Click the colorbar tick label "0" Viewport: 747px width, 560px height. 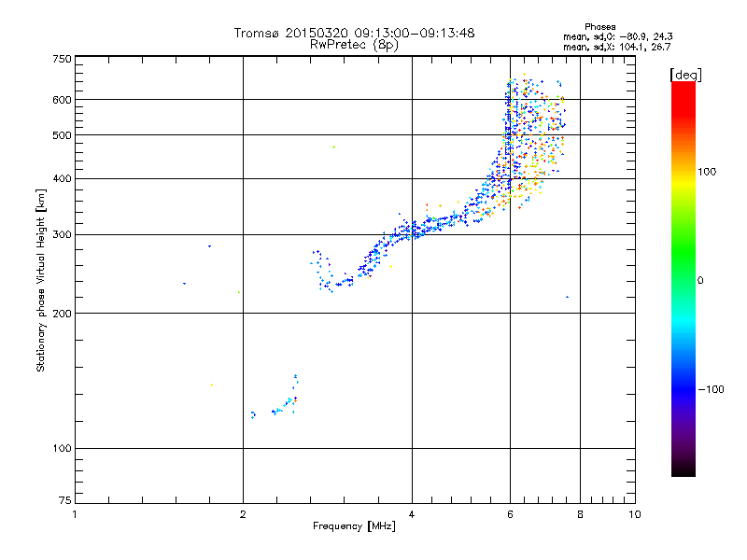pos(700,281)
